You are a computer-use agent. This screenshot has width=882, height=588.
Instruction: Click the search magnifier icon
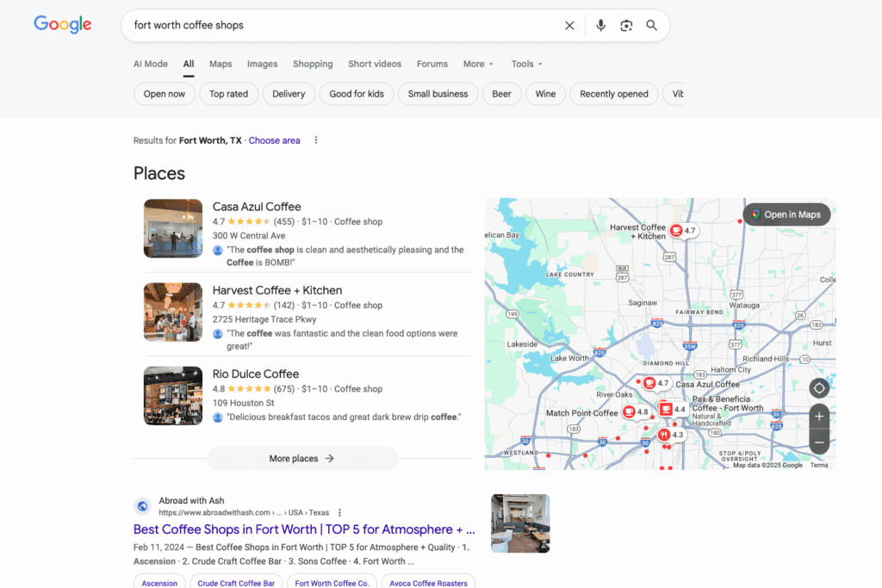(x=651, y=26)
